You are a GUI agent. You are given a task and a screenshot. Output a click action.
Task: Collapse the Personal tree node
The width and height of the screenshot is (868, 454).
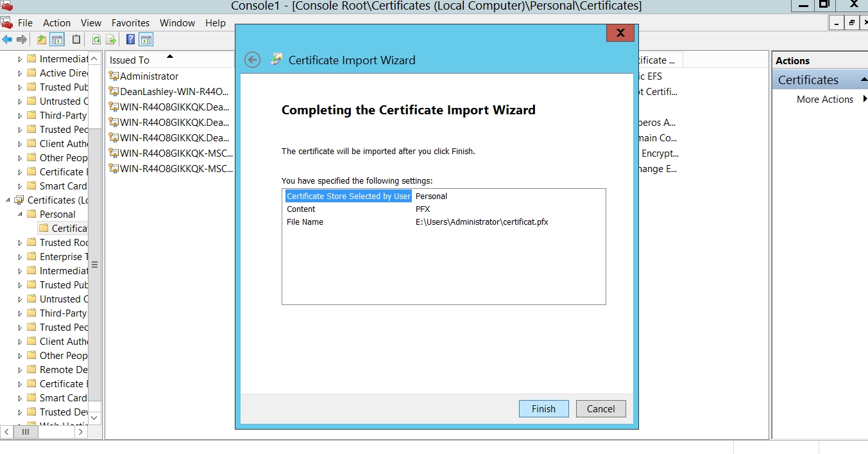coord(20,214)
